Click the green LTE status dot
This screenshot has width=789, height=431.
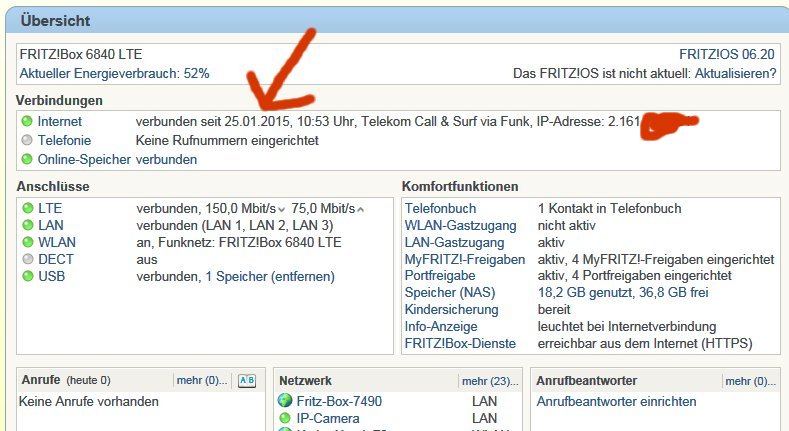(x=28, y=208)
